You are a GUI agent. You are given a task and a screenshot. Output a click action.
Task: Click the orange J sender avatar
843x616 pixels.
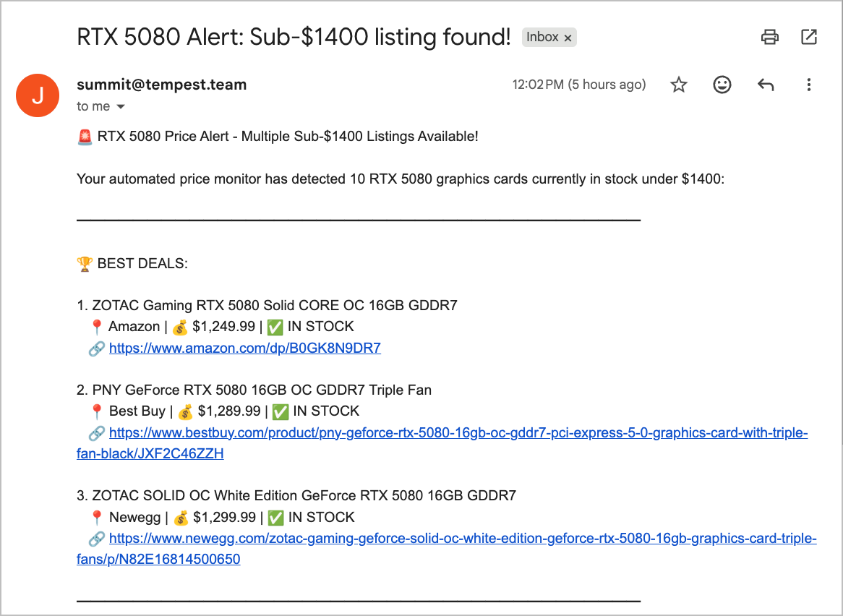point(38,95)
